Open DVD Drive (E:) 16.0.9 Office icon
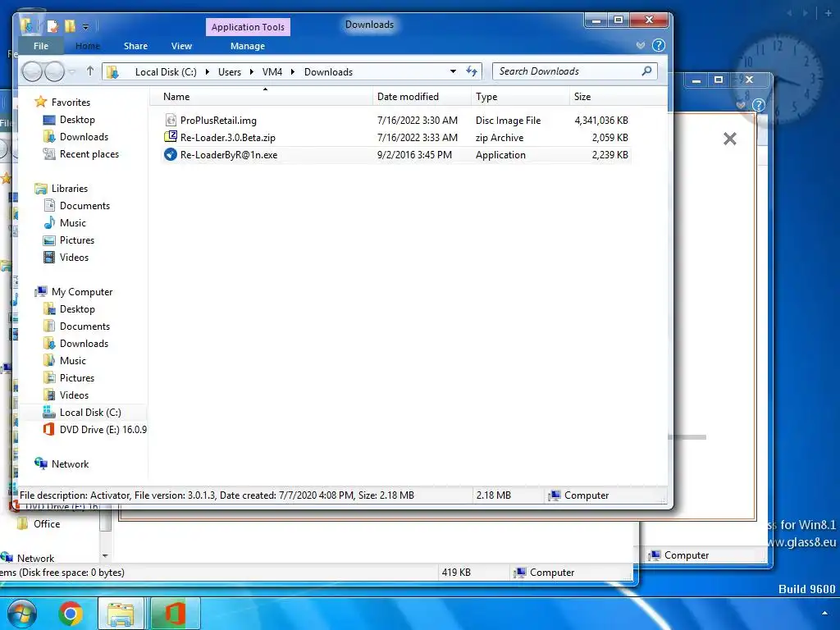 (48, 429)
